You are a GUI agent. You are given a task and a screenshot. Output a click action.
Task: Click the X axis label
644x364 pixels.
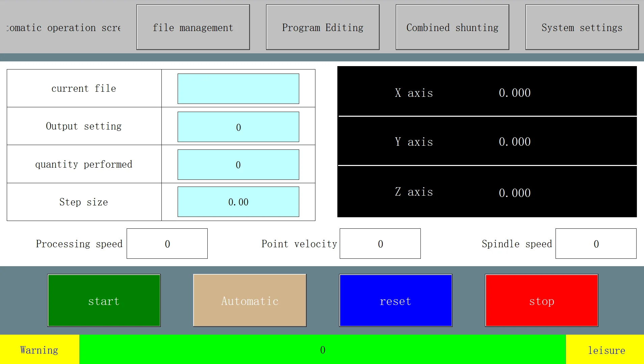pyautogui.click(x=414, y=93)
